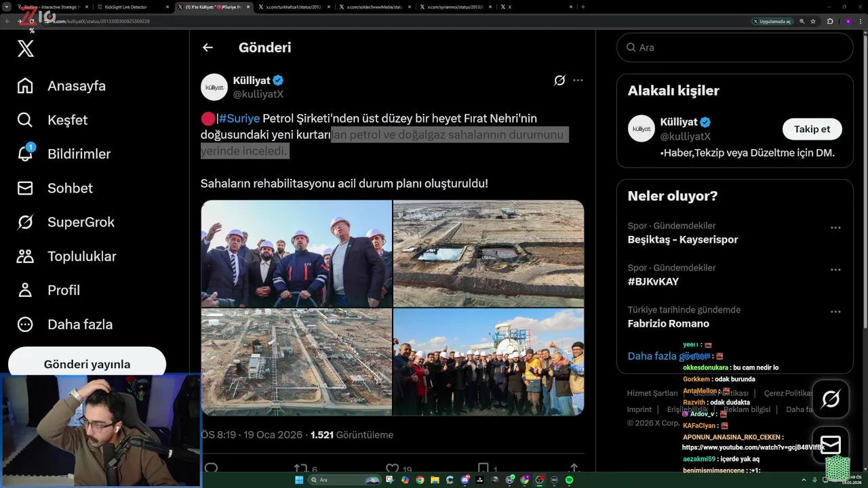Screen dimensions: 868x488
Task: Open the Windows Start menu
Action: 299,480
